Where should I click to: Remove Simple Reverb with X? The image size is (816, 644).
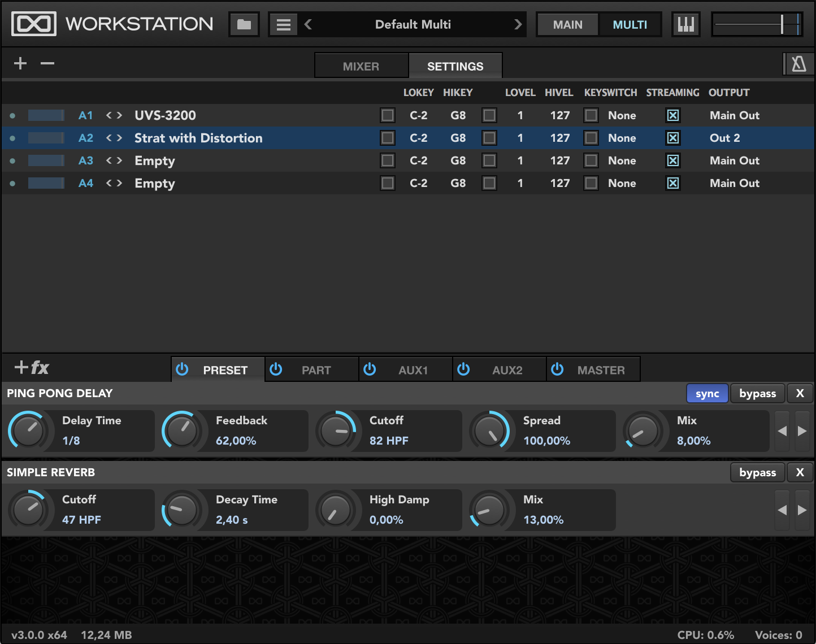click(800, 472)
